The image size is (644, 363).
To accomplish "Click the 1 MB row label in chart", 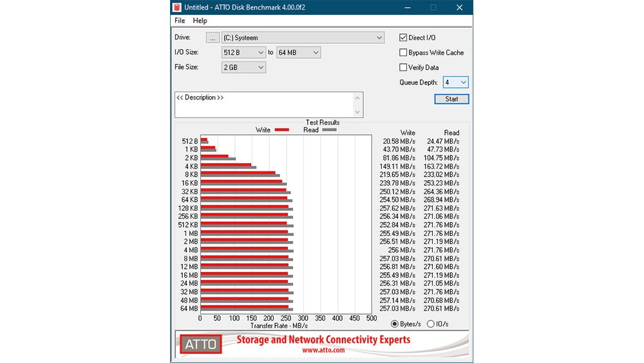I will tap(191, 233).
